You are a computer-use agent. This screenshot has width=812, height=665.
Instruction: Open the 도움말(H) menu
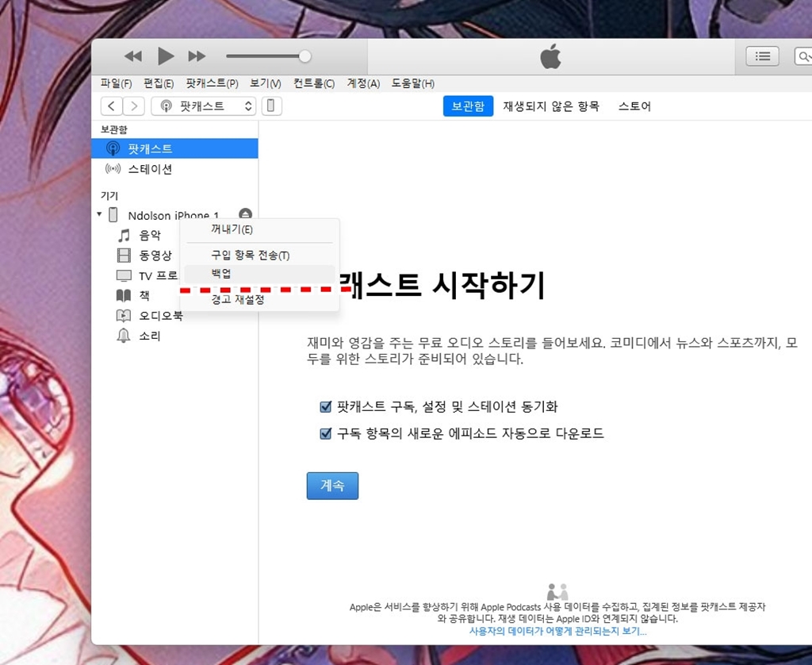click(x=412, y=83)
